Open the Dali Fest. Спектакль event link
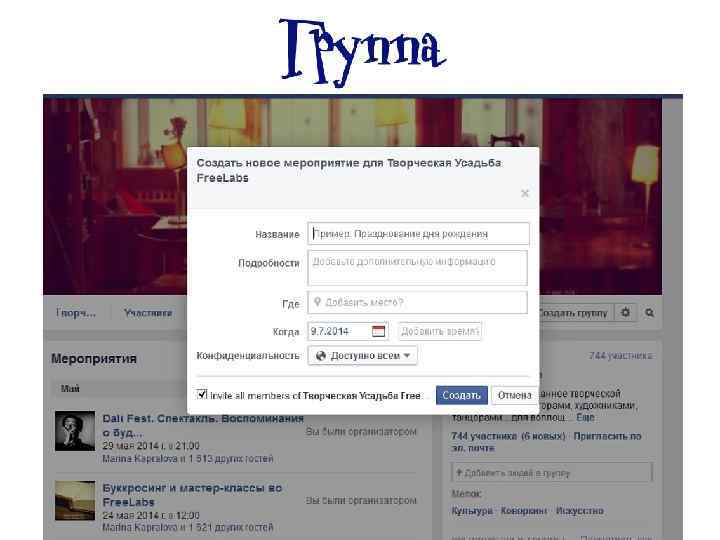Viewport: 720px width, 540px height. click(x=202, y=425)
